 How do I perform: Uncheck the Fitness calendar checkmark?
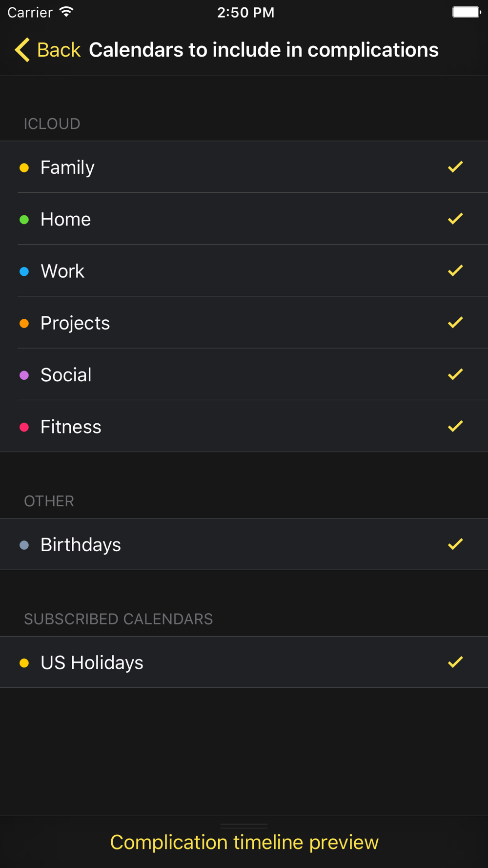coord(455,426)
